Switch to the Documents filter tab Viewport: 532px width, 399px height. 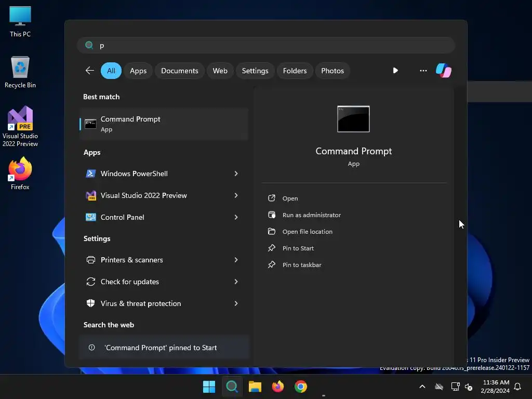coord(179,71)
